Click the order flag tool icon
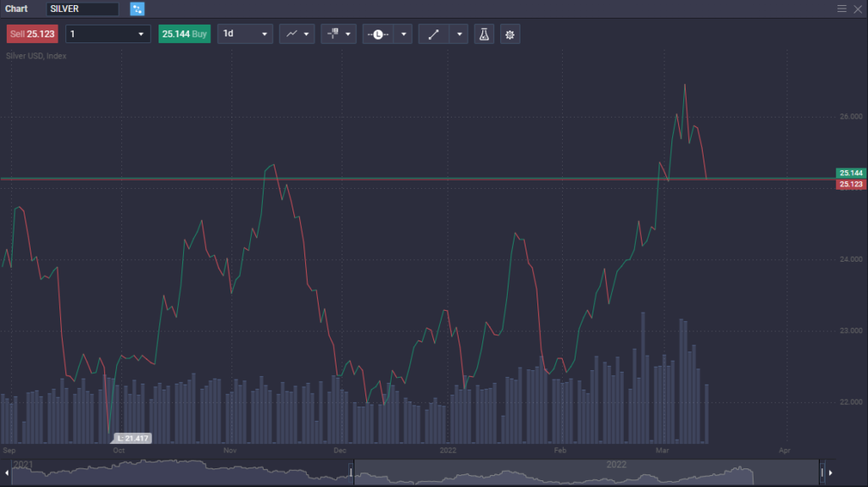The height and width of the screenshot is (487, 868). 334,35
